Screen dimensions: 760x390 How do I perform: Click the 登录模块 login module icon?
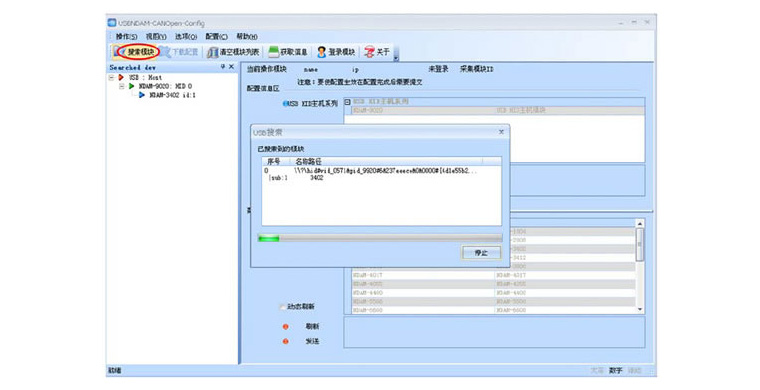click(x=321, y=52)
